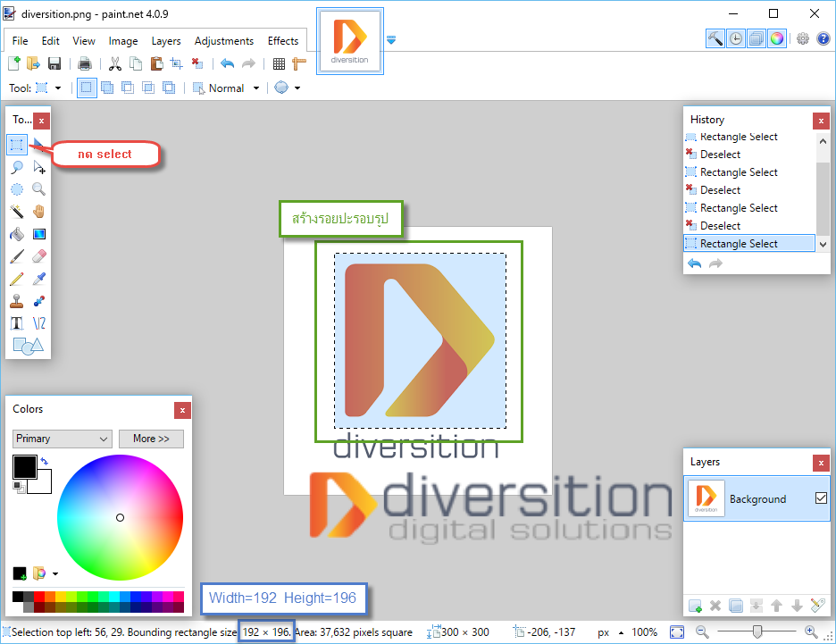Open layer properties in Layers panel
Screen dimensions: 836x644
tap(817, 606)
